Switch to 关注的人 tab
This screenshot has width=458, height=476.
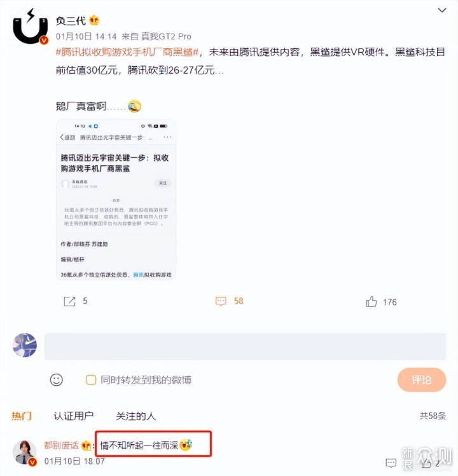tap(136, 416)
